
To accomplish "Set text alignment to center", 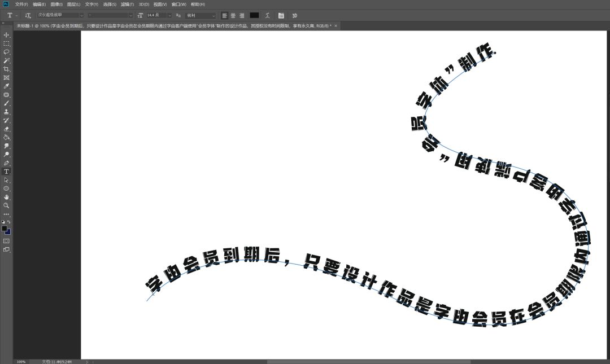I will [233, 15].
